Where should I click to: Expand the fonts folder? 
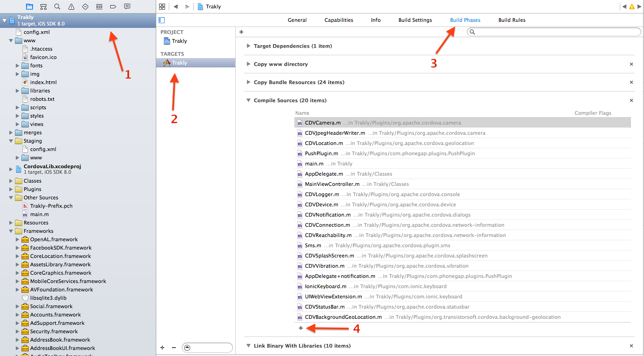coord(18,66)
